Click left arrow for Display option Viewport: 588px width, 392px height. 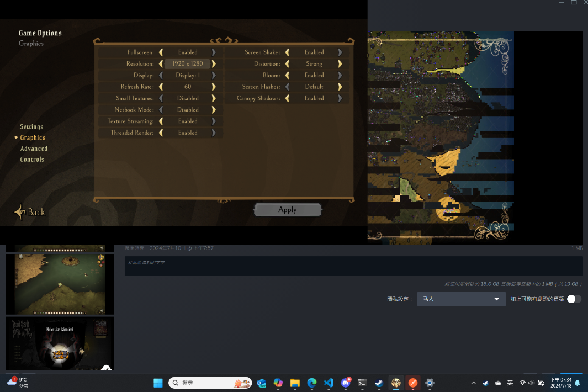point(161,75)
